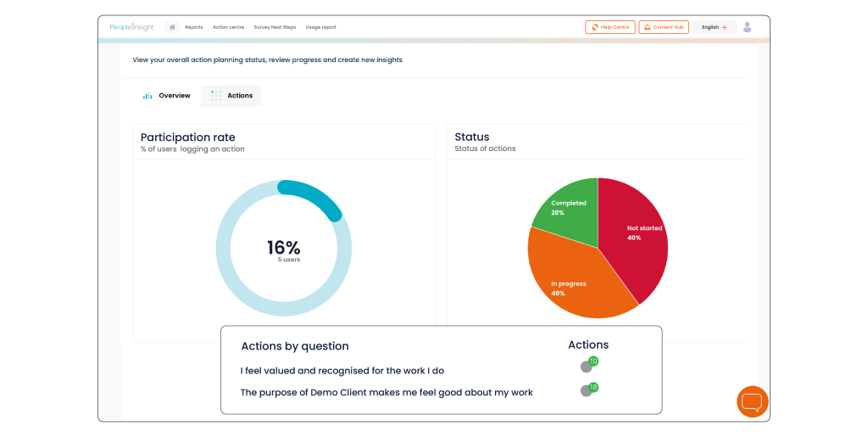Click the '5 users' label

[x=289, y=260]
